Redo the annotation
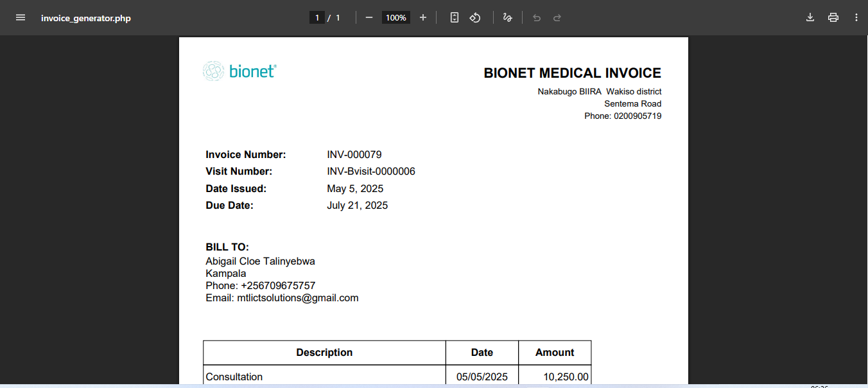The height and width of the screenshot is (388, 868). click(x=557, y=17)
